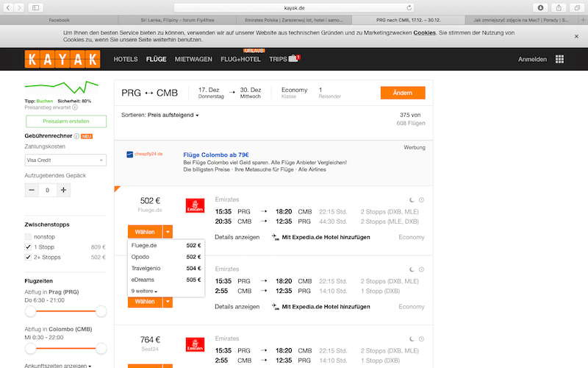Switch to Emirates Polska tab
This screenshot has height=368, width=588.
coord(293,20)
